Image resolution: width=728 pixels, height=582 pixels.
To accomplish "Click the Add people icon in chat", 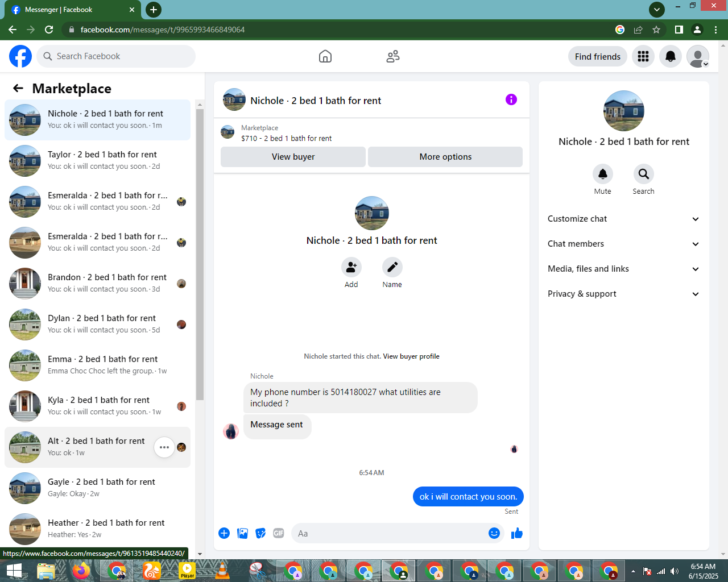I will [x=351, y=267].
